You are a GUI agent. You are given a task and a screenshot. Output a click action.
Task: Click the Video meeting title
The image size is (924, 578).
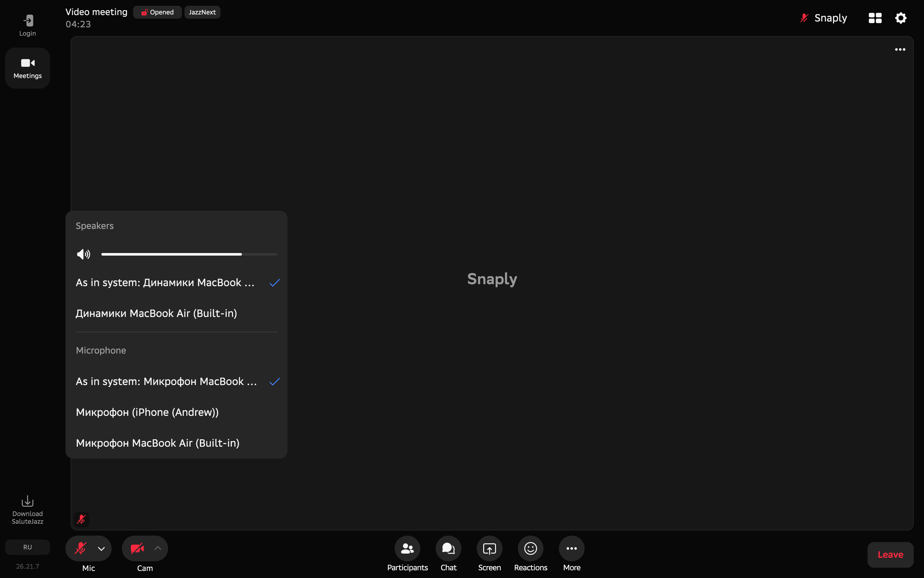pos(96,12)
